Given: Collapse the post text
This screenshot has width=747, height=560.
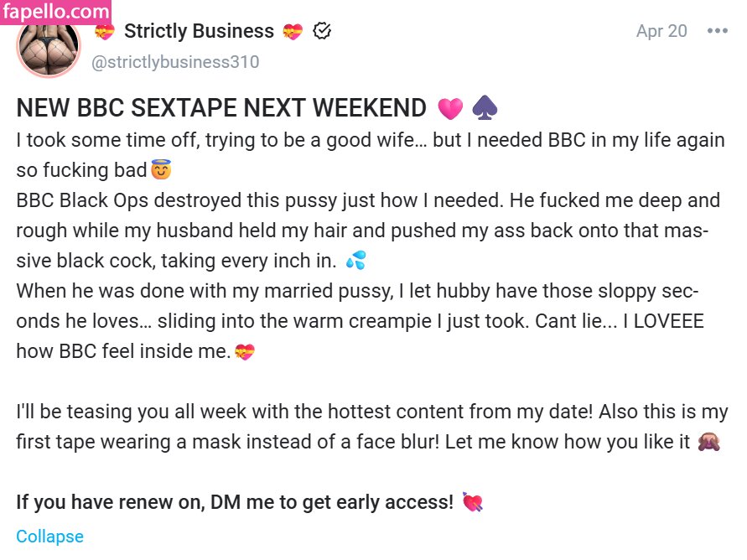Looking at the screenshot, I should (49, 537).
